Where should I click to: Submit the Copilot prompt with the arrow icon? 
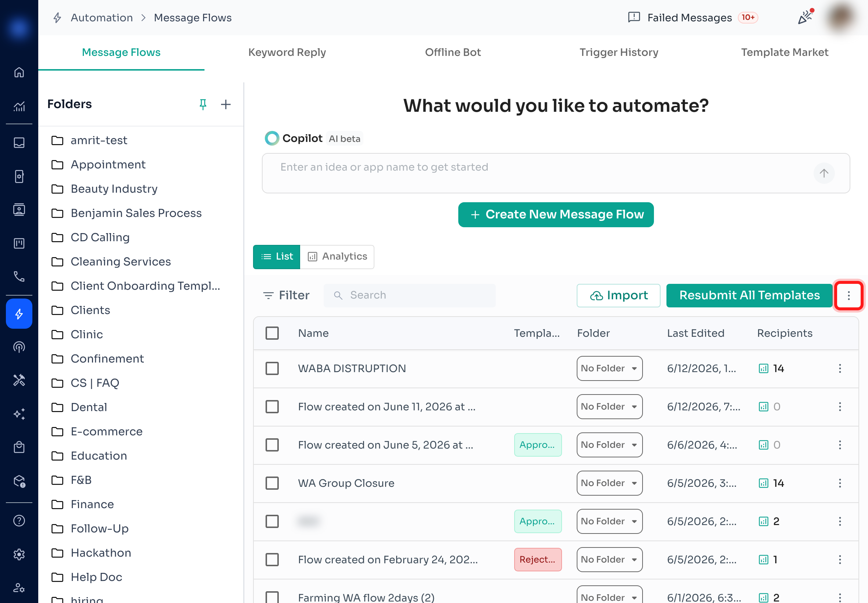(824, 173)
